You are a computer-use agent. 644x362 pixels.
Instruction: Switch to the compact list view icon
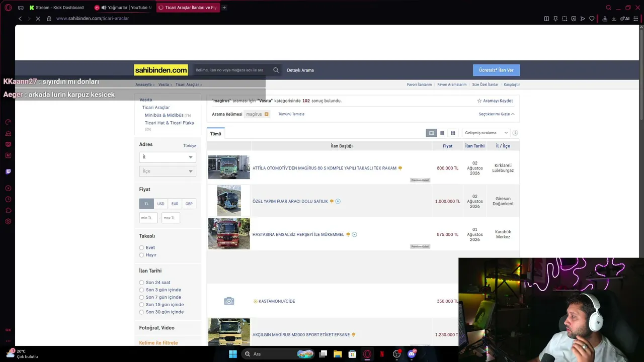tap(442, 133)
